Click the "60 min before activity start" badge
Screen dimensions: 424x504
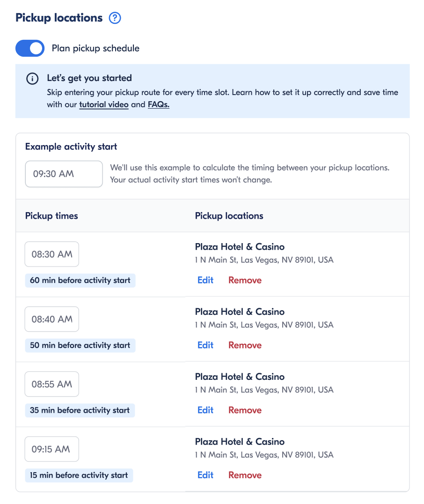(80, 281)
